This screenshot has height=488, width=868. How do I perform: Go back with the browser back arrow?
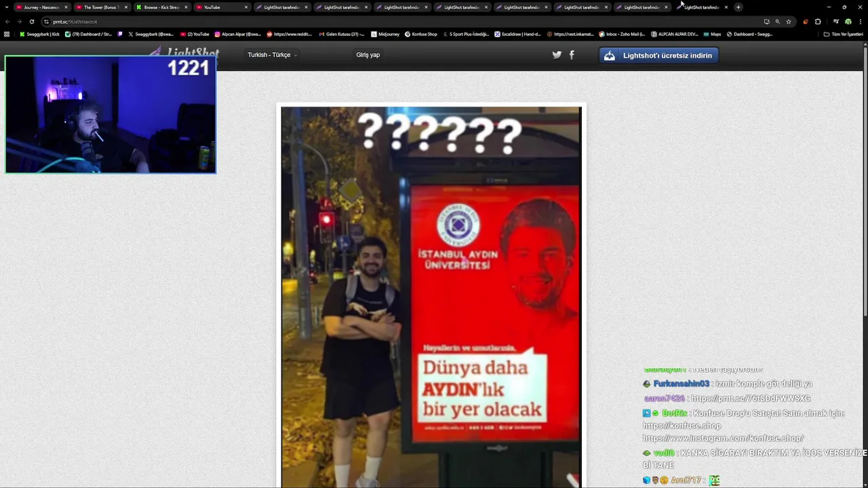click(x=7, y=22)
